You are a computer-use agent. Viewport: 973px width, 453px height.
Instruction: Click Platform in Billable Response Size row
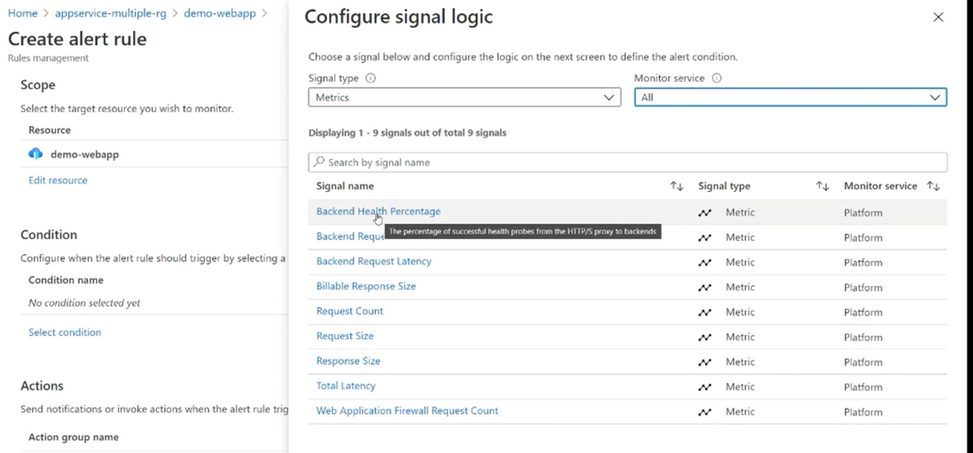(863, 287)
